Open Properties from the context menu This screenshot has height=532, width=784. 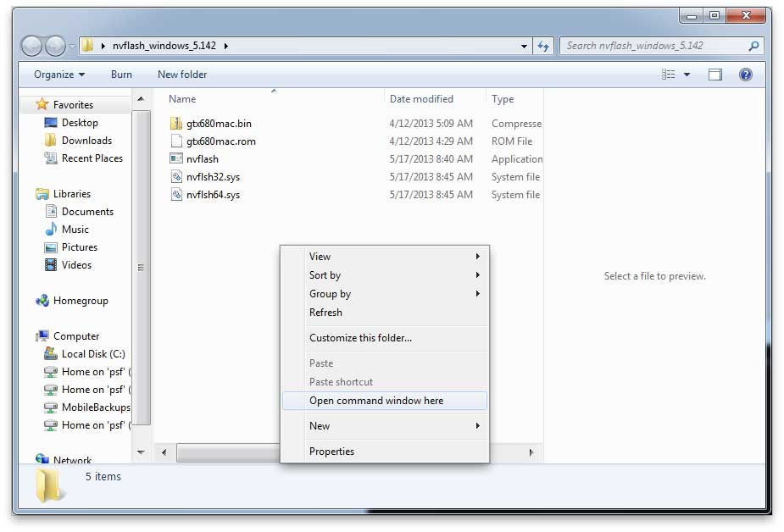click(x=385, y=451)
